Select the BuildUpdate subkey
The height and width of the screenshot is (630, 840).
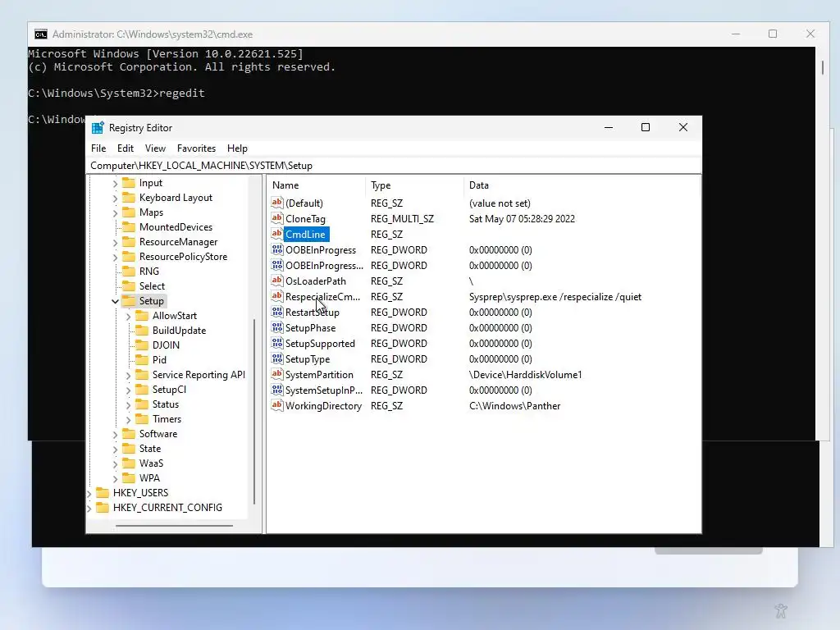point(179,331)
